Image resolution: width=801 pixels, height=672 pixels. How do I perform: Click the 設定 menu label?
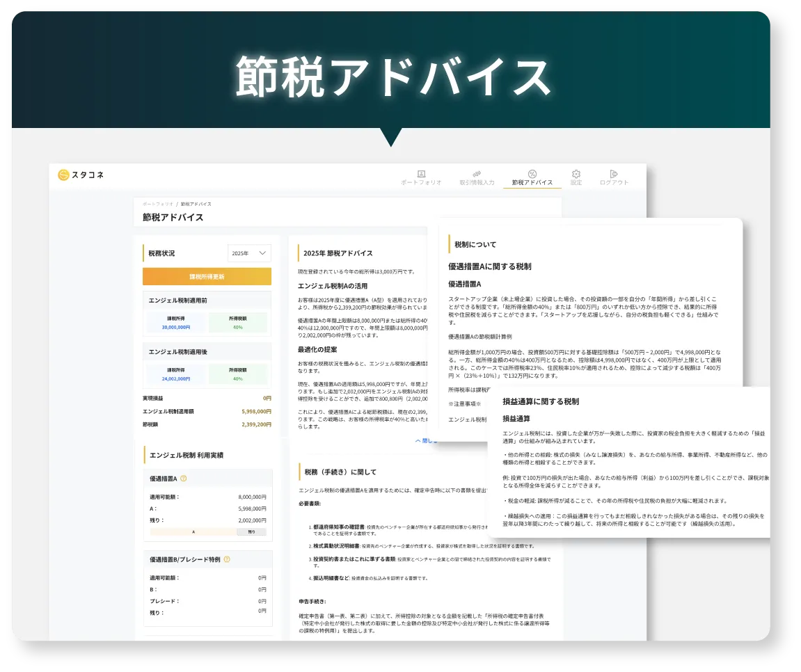(576, 183)
